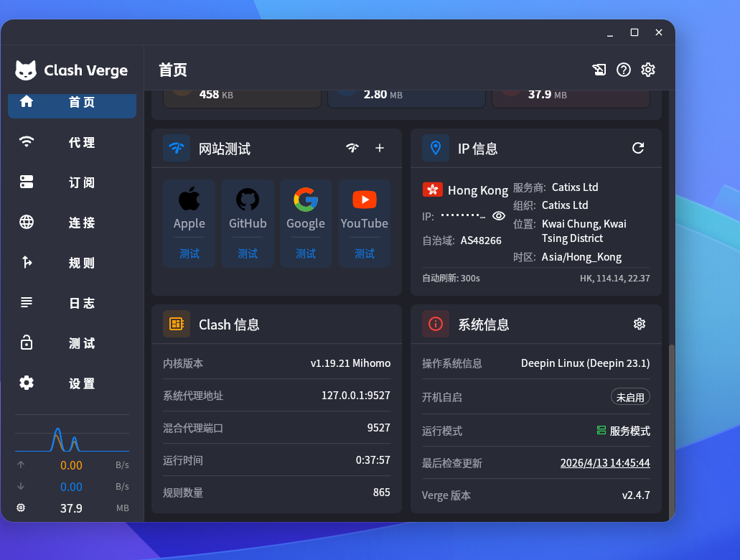Open the 测试 test page
Screen dimensions: 740x560
pyautogui.click(x=72, y=342)
